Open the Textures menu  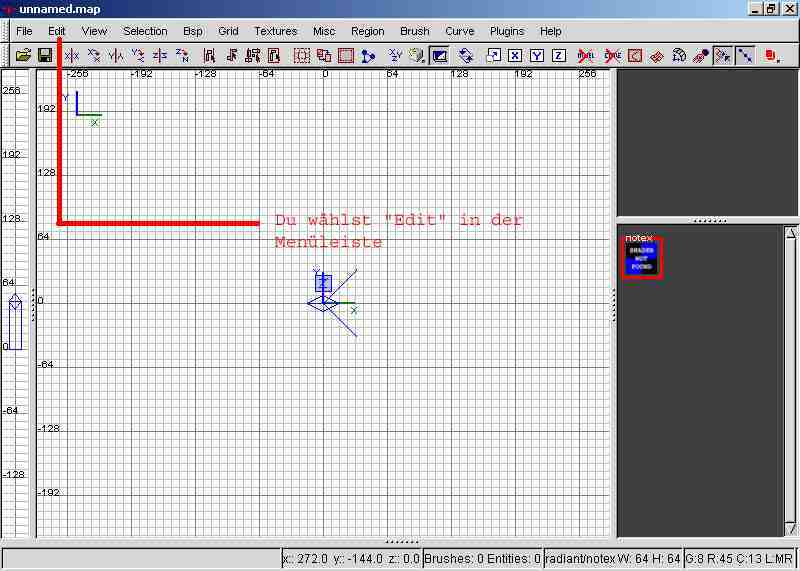[x=275, y=31]
